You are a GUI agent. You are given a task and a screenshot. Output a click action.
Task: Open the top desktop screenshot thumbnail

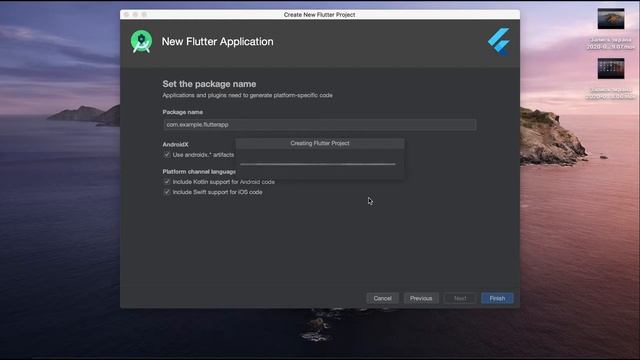[x=611, y=18]
